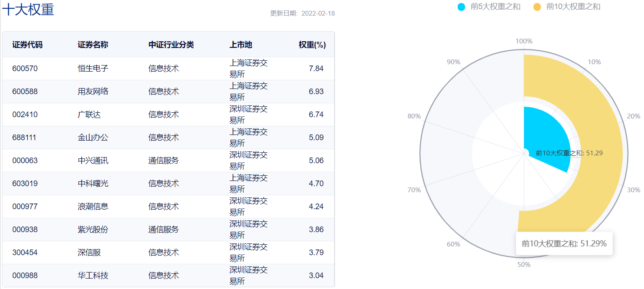Click the stock name 紫光股份
This screenshot has height=289, width=644.
point(93,230)
